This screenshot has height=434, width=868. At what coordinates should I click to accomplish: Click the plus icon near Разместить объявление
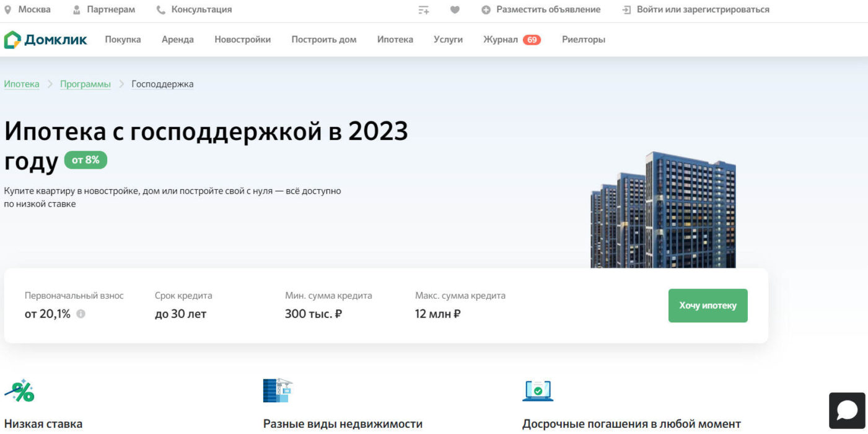click(x=485, y=9)
